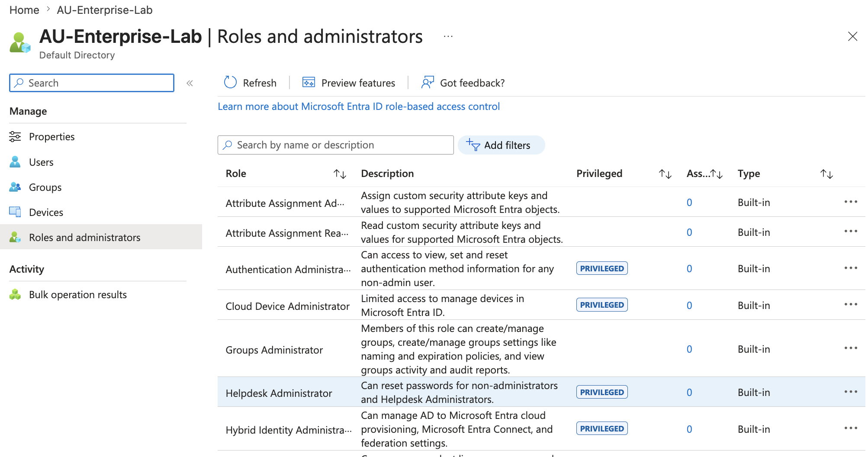Open the Users section

click(41, 162)
